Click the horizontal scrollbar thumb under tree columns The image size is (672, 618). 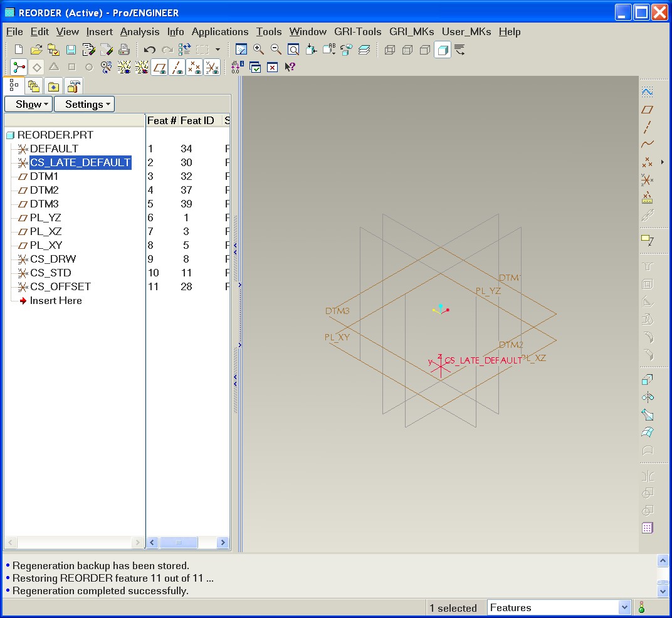click(178, 542)
